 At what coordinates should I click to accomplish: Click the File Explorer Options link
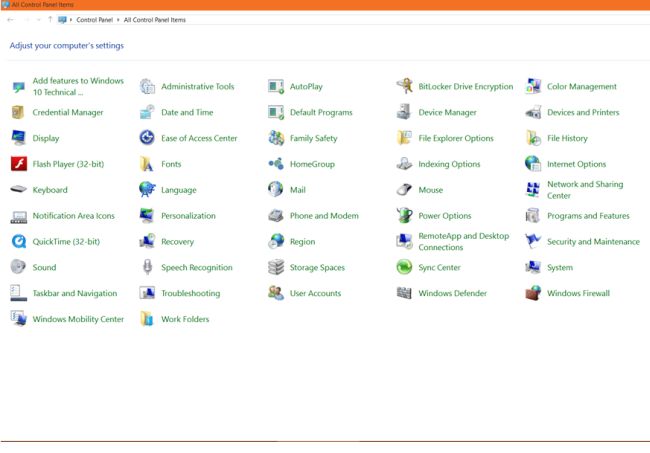coord(456,138)
